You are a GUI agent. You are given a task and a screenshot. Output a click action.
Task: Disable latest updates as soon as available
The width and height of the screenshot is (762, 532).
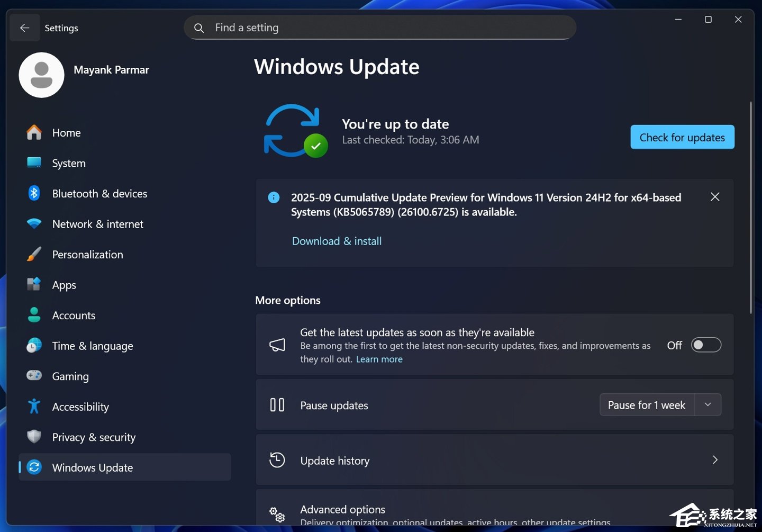[706, 345]
